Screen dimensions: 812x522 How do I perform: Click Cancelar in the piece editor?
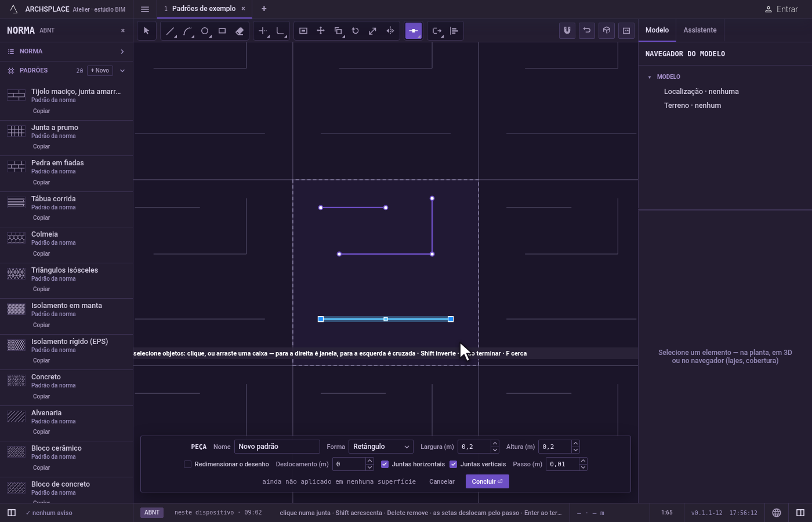pyautogui.click(x=442, y=481)
